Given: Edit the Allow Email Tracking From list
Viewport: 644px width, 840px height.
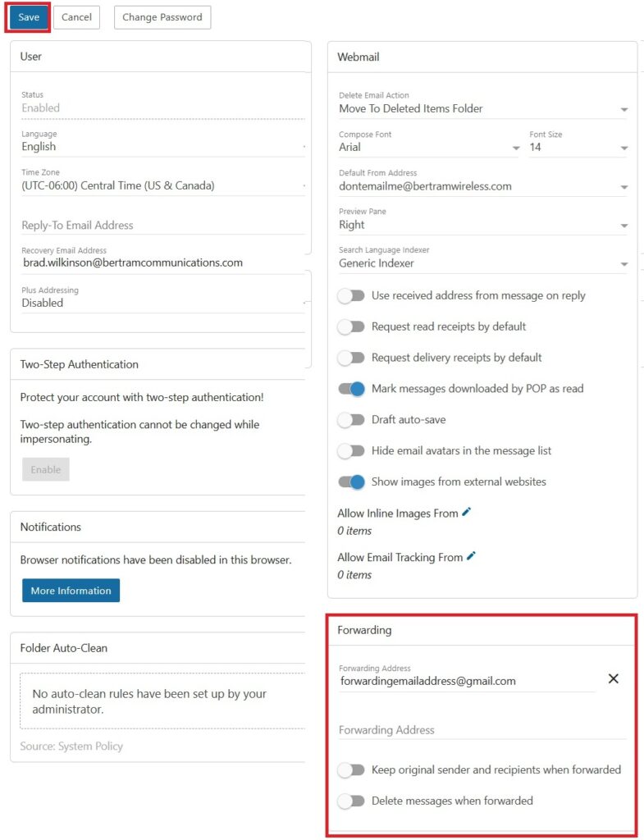Looking at the screenshot, I should click(x=471, y=556).
